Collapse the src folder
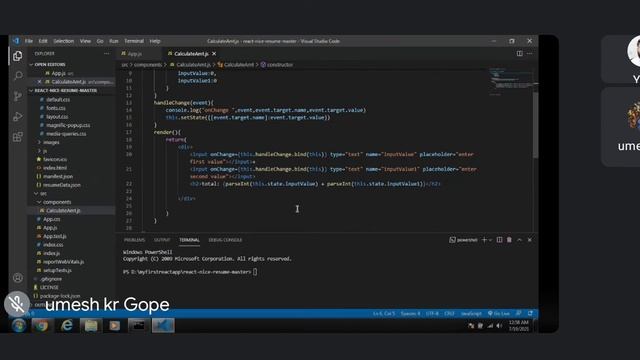The width and height of the screenshot is (640, 360). pos(43,193)
